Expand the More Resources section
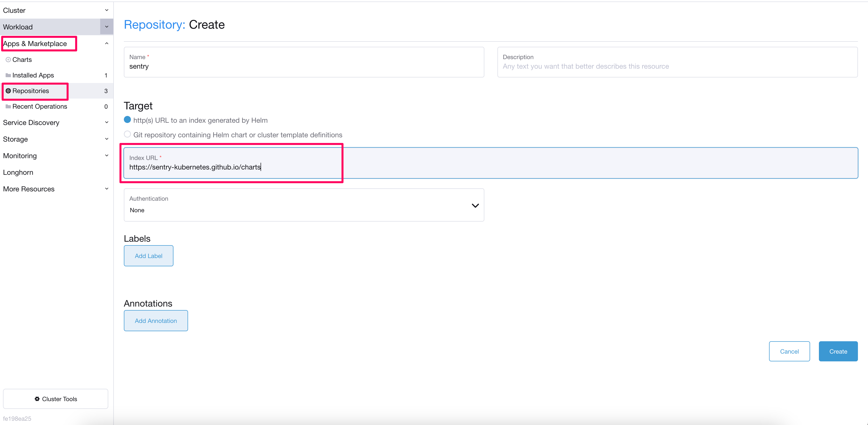Screen dimensions: 868x425 tap(106, 189)
